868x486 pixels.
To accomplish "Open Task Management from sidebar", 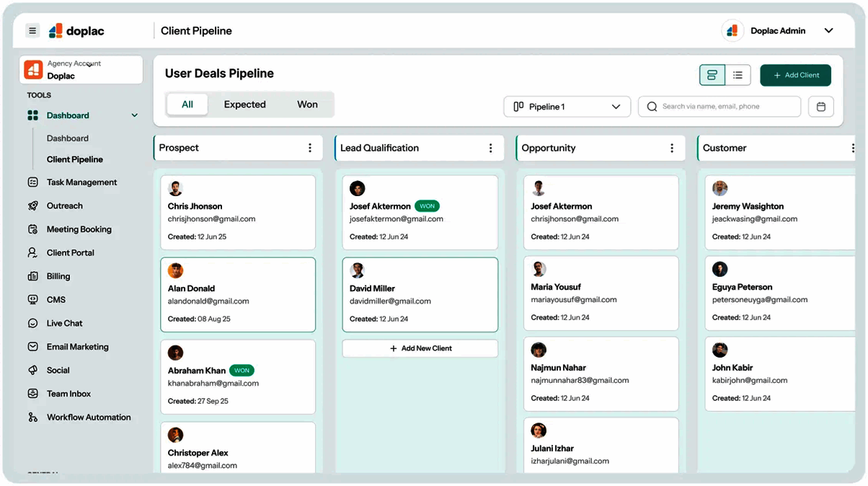I will click(81, 182).
